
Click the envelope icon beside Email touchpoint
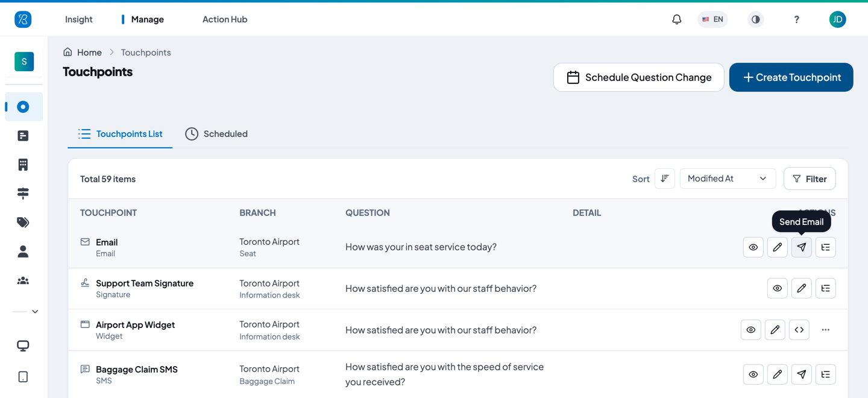[x=85, y=242]
